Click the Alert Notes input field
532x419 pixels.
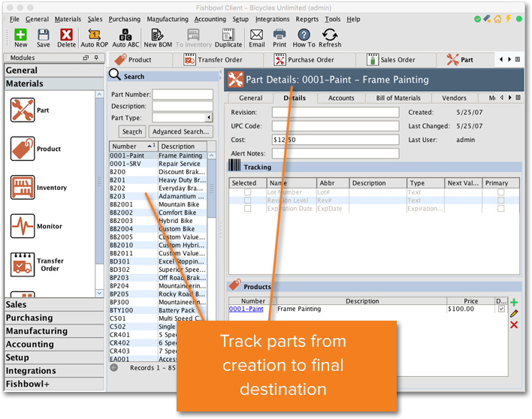click(x=335, y=153)
